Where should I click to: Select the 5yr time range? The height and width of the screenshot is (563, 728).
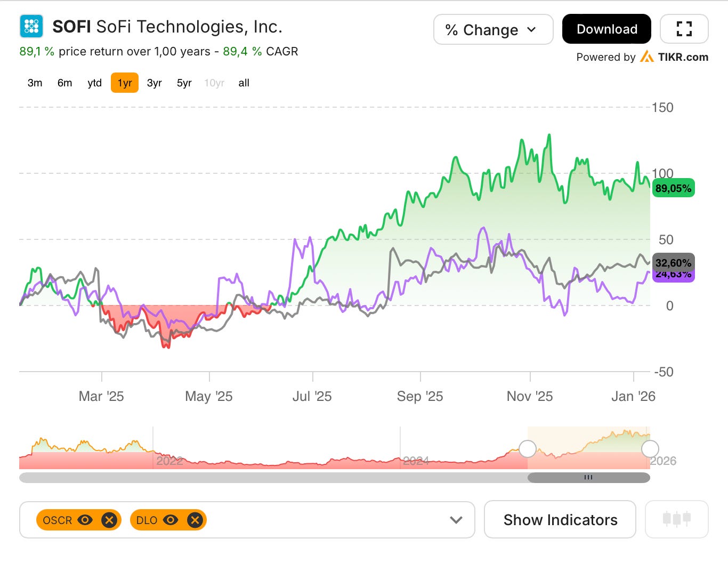(x=184, y=83)
